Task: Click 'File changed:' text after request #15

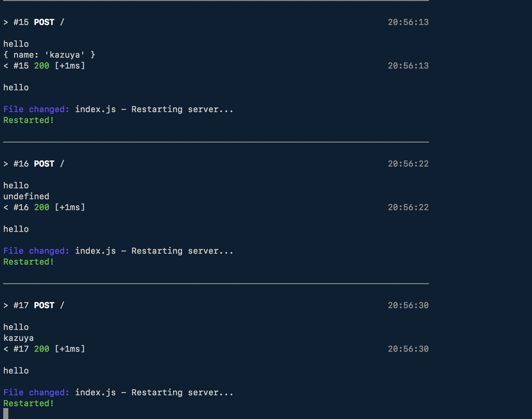Action: [36, 109]
